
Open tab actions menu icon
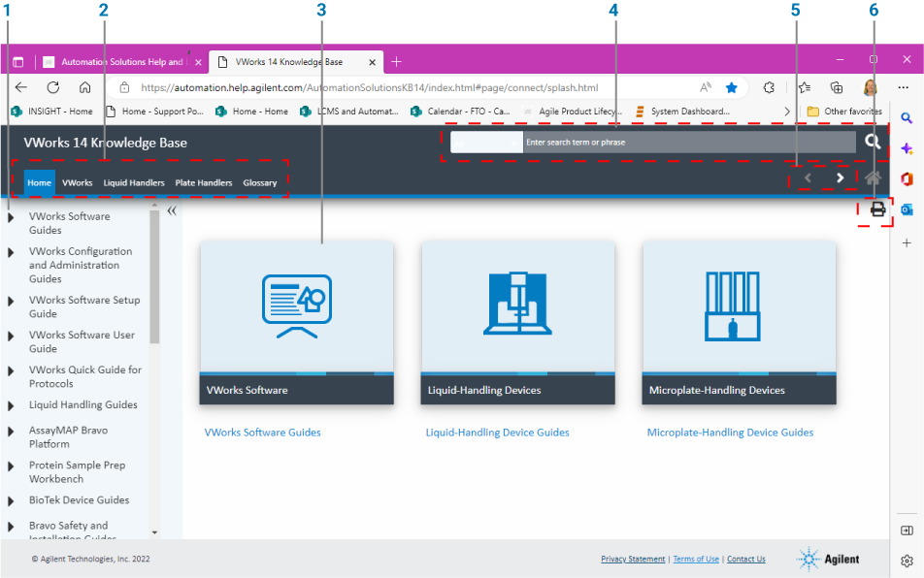18,62
